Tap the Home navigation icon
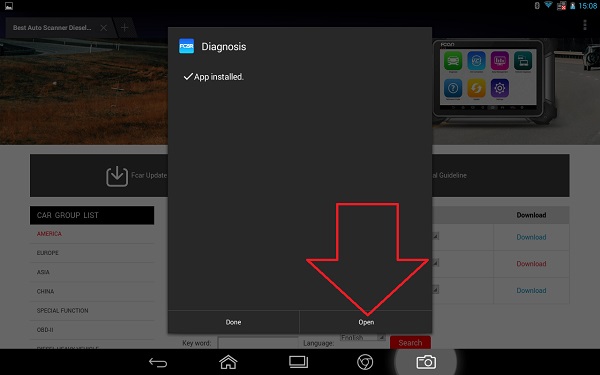Screen dimensions: 600x375 pyautogui.click(x=228, y=362)
